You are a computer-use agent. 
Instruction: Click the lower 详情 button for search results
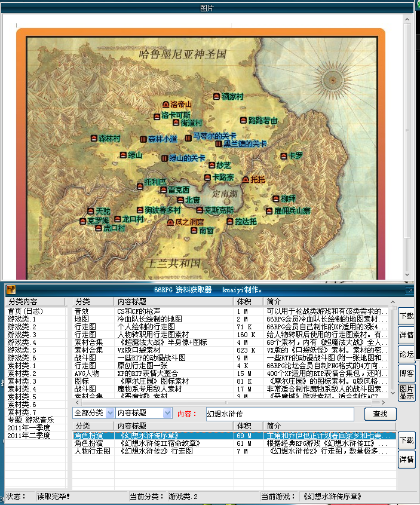(x=406, y=460)
